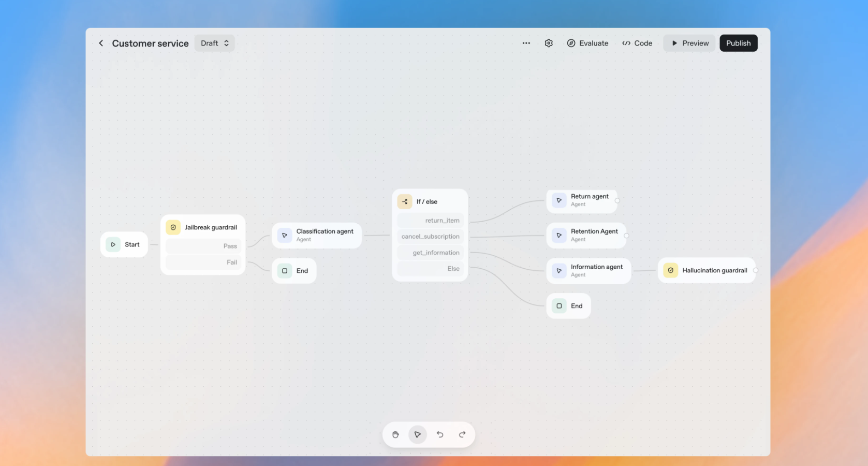
Task: Click the redo arrow icon
Action: [462, 434]
